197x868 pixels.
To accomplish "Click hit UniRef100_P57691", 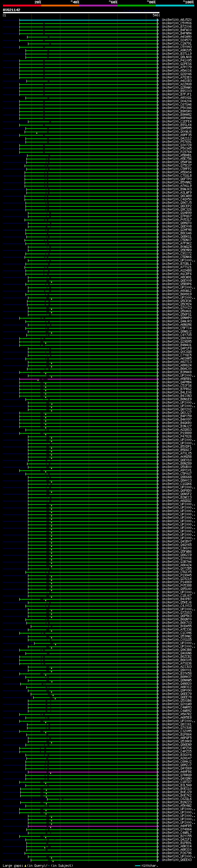I will [177, 142].
